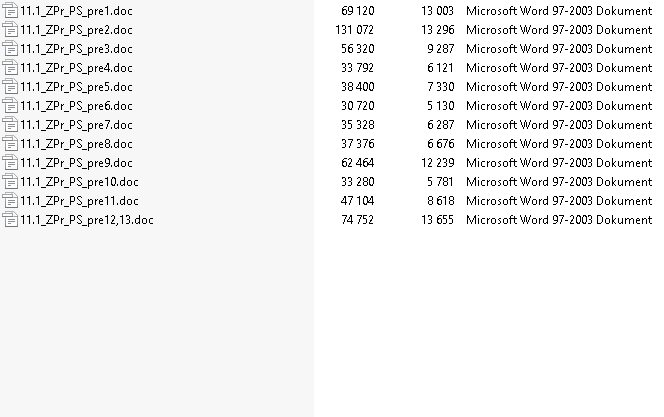This screenshot has height=417, width=664.
Task: Select file name 11.1_ZPr_PS_pre10.doc
Action: [x=79, y=182]
